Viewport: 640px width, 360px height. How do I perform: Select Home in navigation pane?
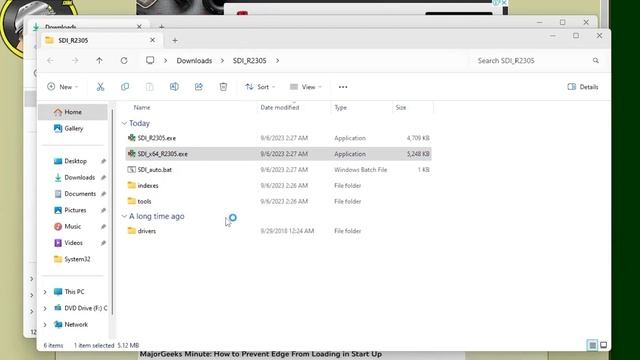[73, 112]
